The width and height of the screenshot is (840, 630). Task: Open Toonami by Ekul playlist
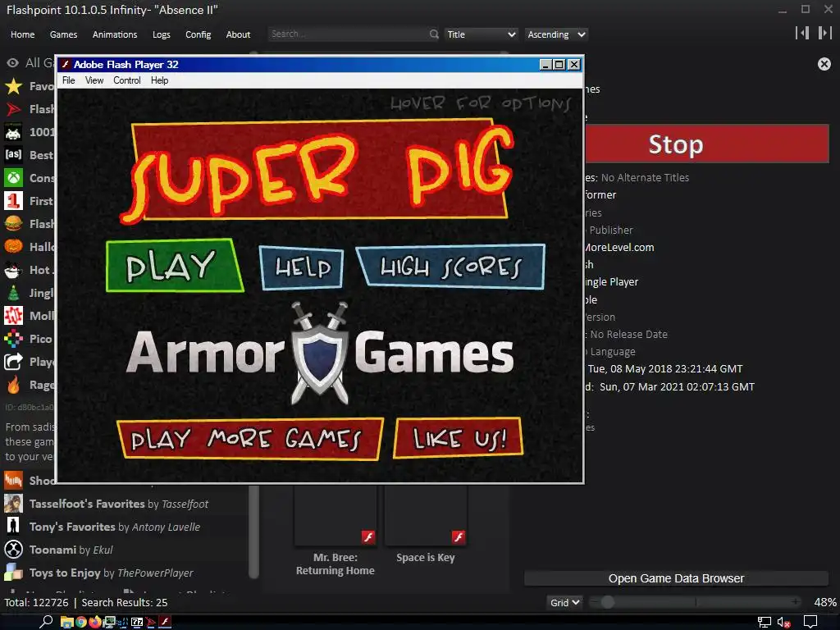pos(71,550)
